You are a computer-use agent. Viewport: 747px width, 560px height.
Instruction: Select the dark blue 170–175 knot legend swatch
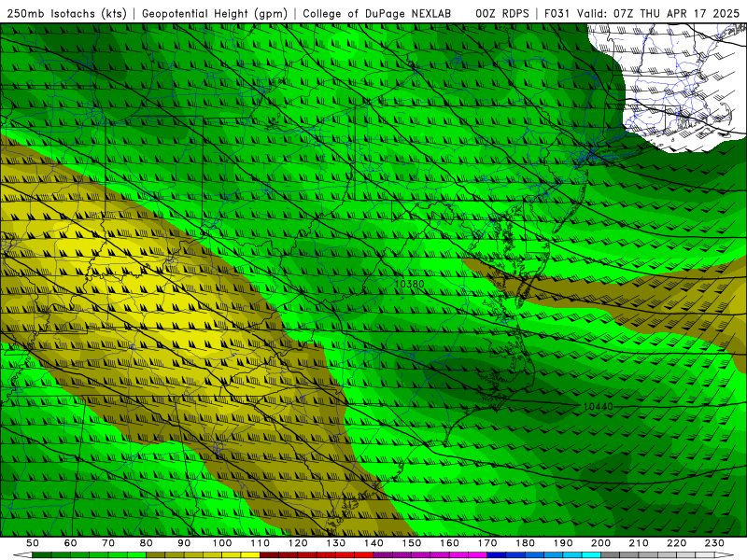497,554
